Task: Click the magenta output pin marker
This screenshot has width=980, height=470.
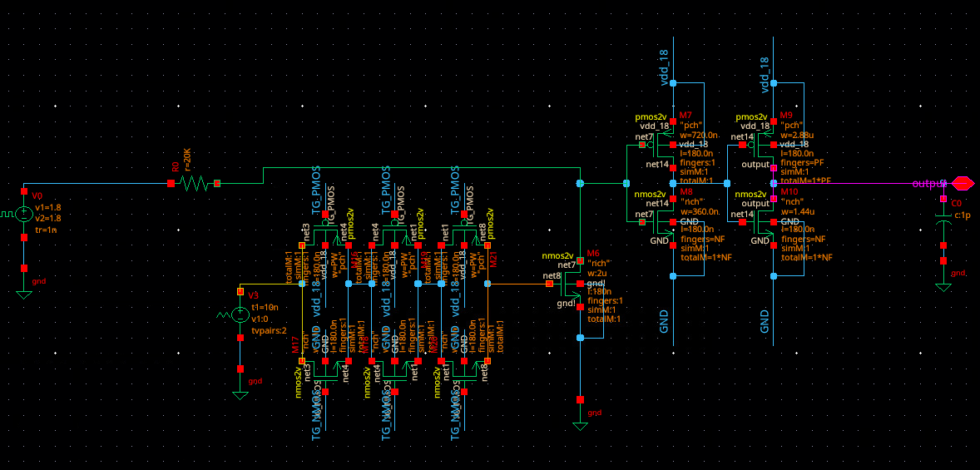Action: (963, 183)
